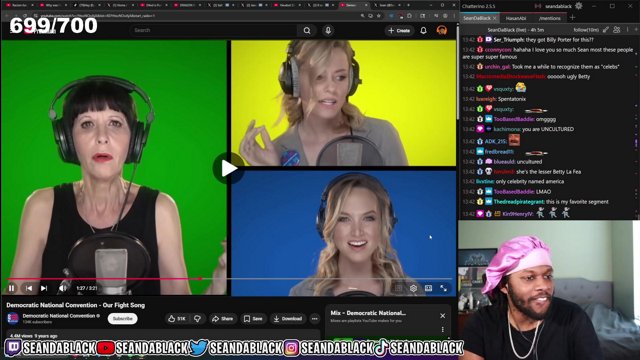This screenshot has width=640, height=360.
Task: Click the Create button on YouTube
Action: pyautogui.click(x=399, y=30)
